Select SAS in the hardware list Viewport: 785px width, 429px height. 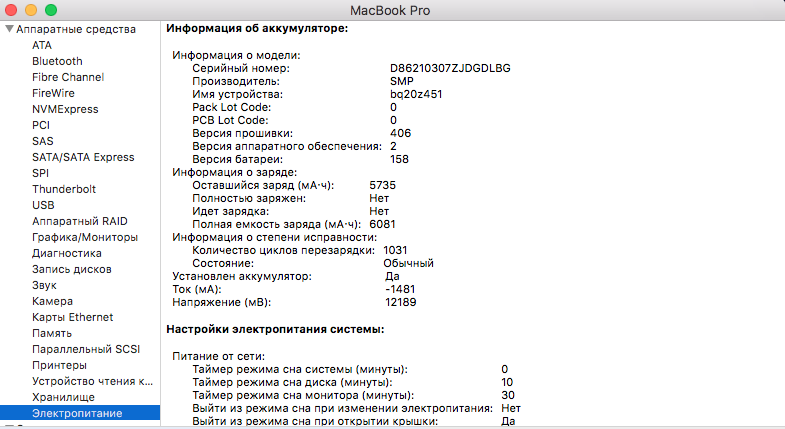point(43,141)
